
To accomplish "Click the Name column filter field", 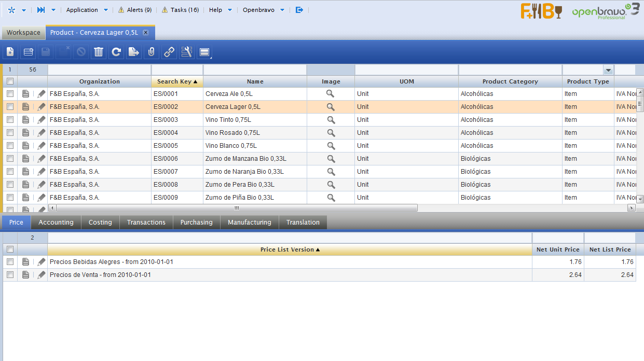I will point(254,70).
